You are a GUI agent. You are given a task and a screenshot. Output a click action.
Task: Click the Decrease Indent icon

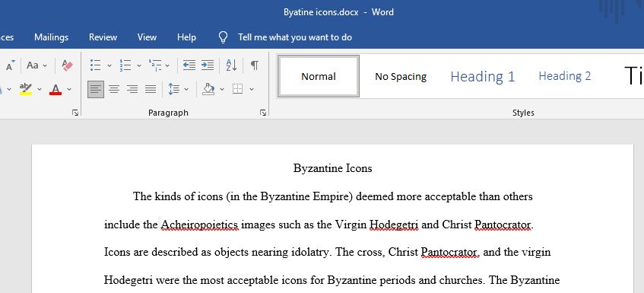click(x=189, y=65)
